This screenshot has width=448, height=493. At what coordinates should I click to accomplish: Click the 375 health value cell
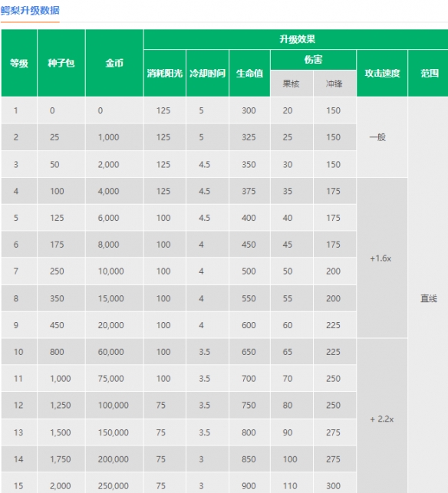249,191
